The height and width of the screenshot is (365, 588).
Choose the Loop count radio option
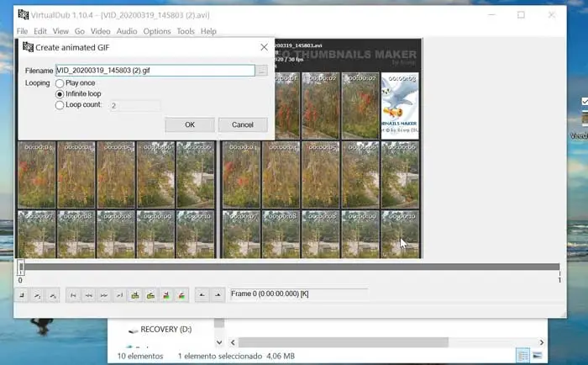(60, 106)
